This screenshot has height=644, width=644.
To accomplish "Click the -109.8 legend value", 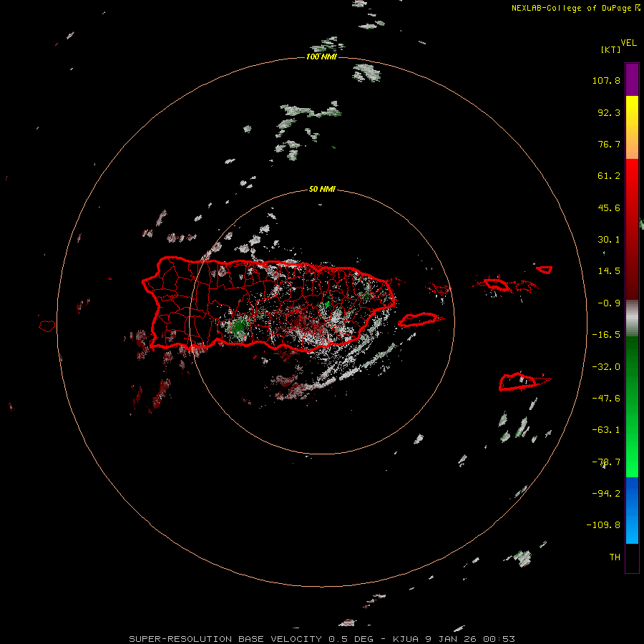I will (x=603, y=525).
